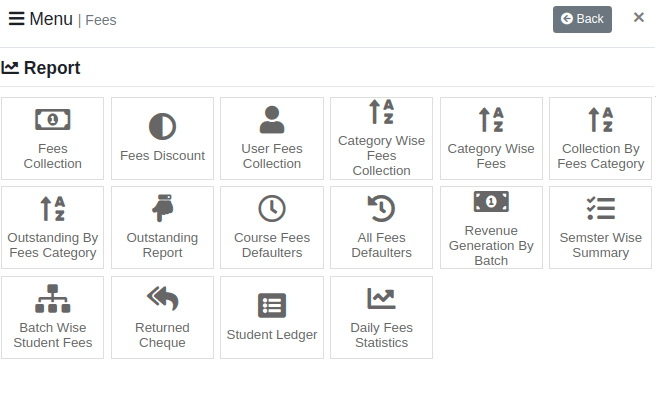This screenshot has height=408, width=656.
Task: Click the Outstanding By Fees Category sort icon
Action: 53,208
